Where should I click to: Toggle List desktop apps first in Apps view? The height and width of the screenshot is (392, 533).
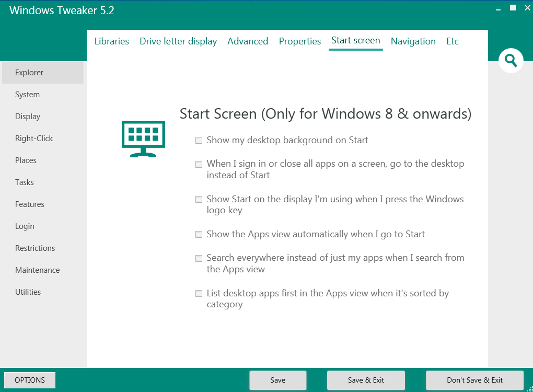click(199, 293)
